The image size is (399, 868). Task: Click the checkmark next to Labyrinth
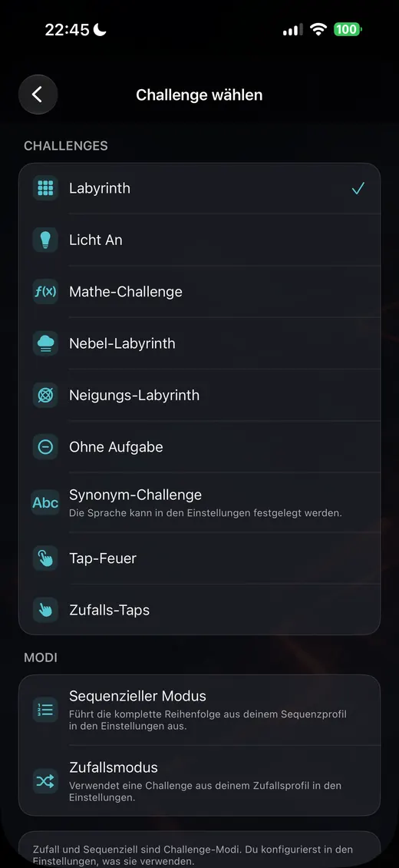[358, 188]
